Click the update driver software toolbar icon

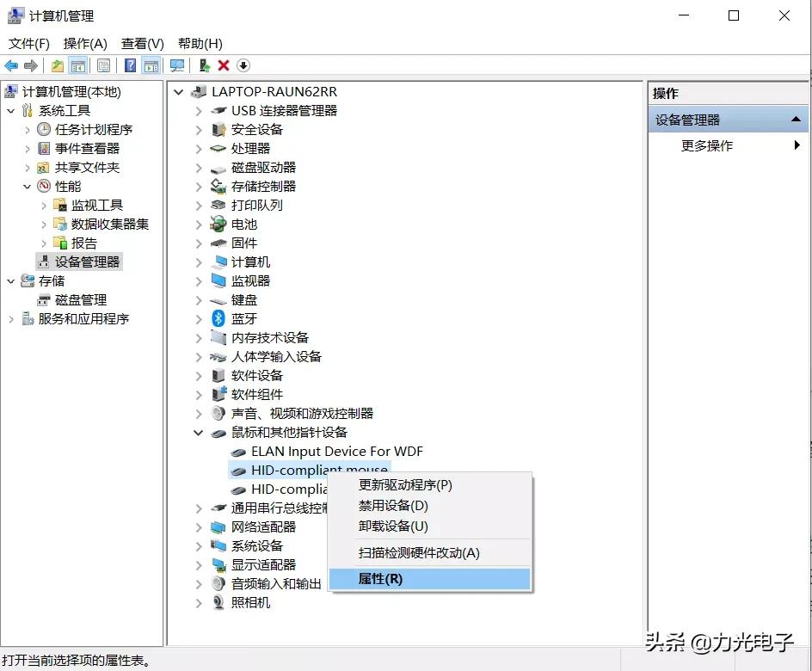205,65
